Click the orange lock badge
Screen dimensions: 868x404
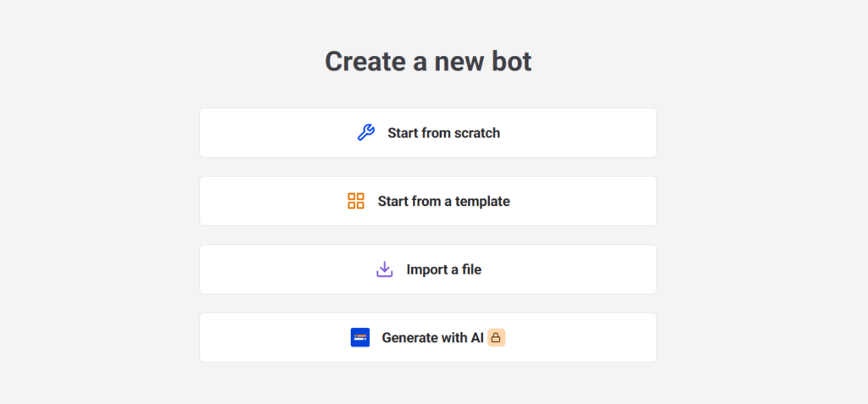point(497,338)
